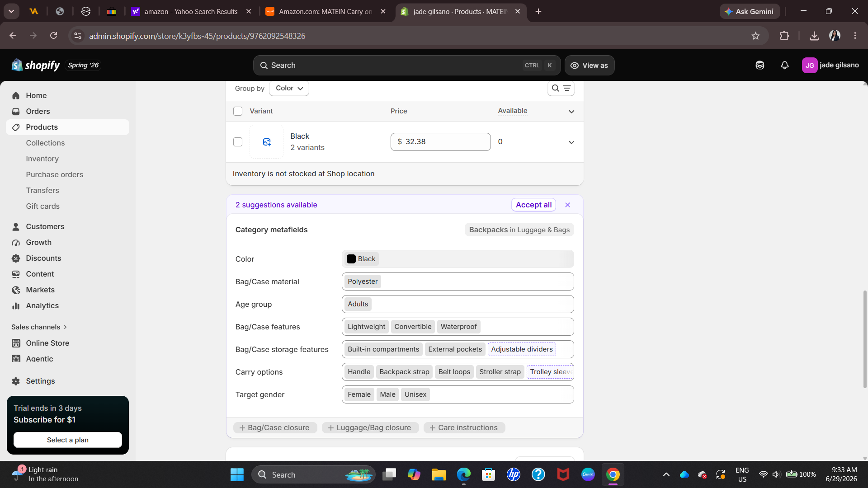Add Care instructions metafield

click(x=464, y=427)
